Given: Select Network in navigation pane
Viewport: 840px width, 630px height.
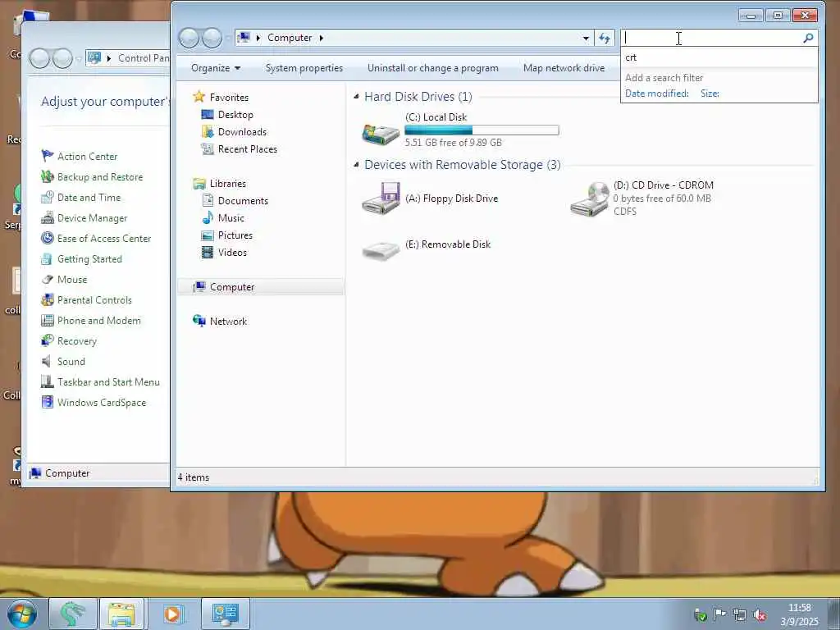Looking at the screenshot, I should coord(228,321).
